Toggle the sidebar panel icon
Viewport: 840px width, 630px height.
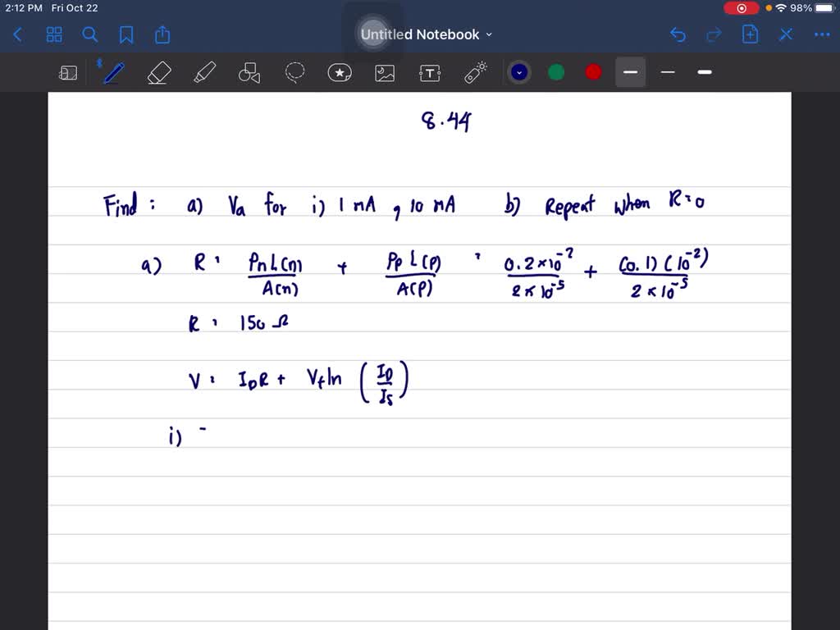(68, 72)
